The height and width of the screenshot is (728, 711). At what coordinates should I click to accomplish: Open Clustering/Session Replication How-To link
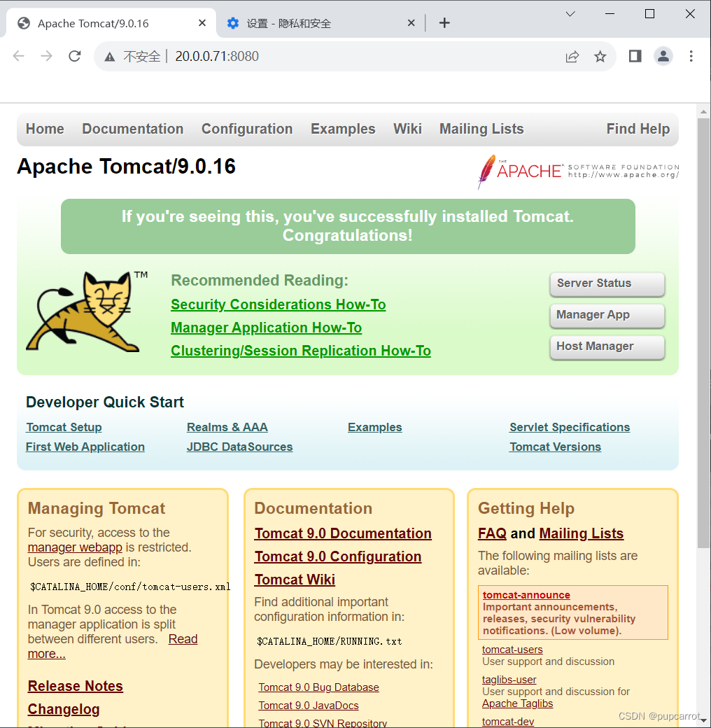(x=301, y=351)
